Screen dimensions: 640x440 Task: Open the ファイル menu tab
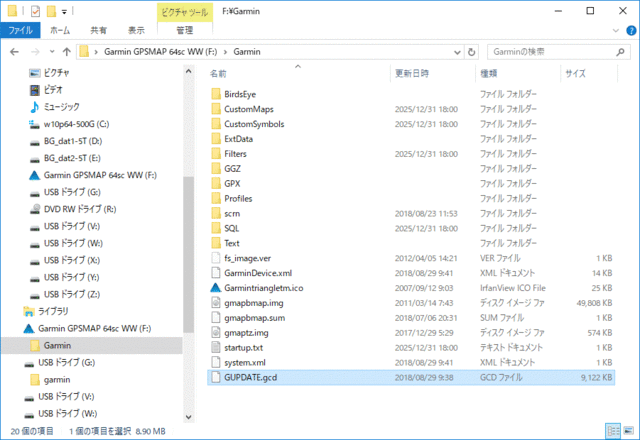click(x=20, y=30)
